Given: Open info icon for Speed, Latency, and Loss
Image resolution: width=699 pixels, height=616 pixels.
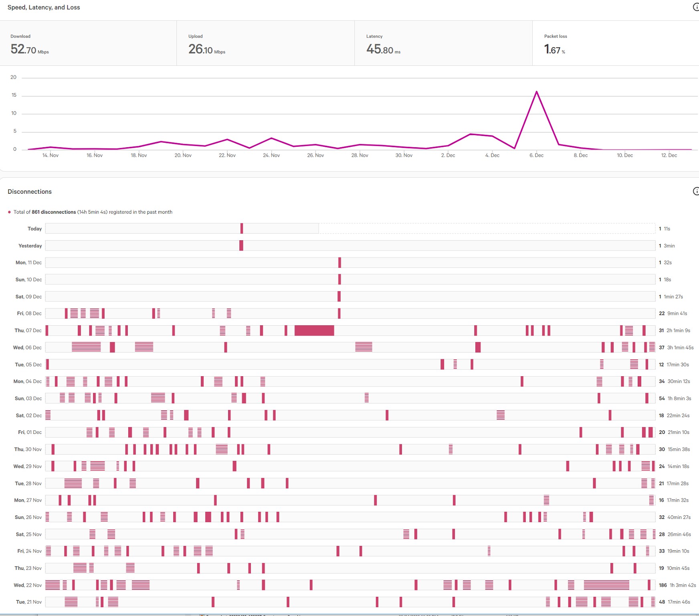Looking at the screenshot, I should (x=696, y=7).
